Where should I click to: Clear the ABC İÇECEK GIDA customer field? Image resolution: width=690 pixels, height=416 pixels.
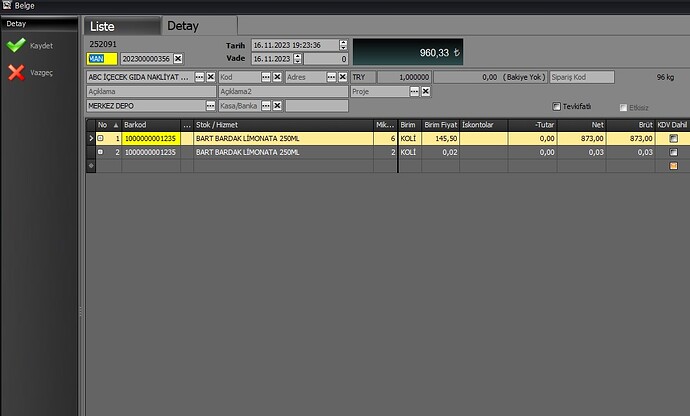click(211, 77)
